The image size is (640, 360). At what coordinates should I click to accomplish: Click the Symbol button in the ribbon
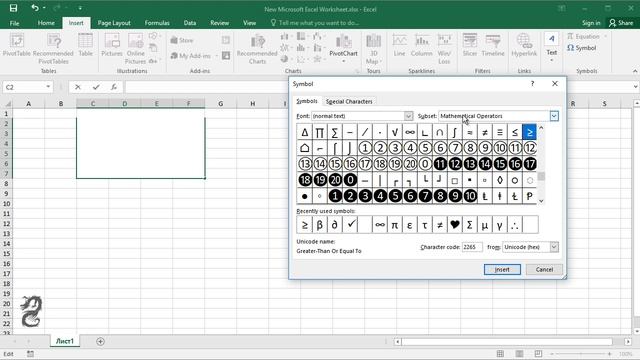pyautogui.click(x=582, y=48)
